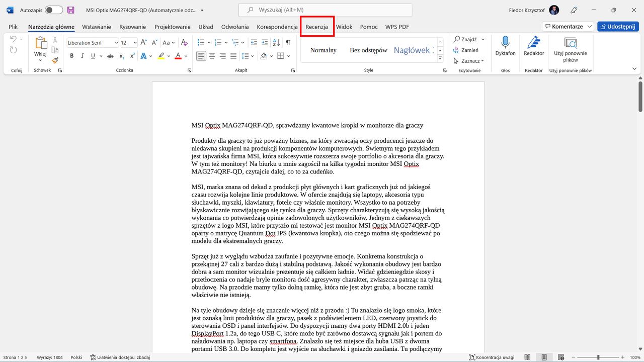Open the sort A-Z tool
644x362 pixels.
pyautogui.click(x=276, y=43)
